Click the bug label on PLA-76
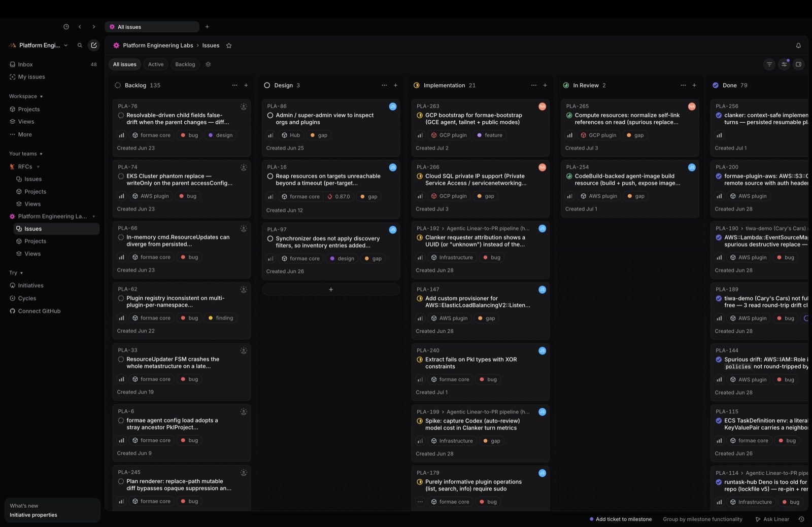The height and width of the screenshot is (527, 812). (189, 135)
